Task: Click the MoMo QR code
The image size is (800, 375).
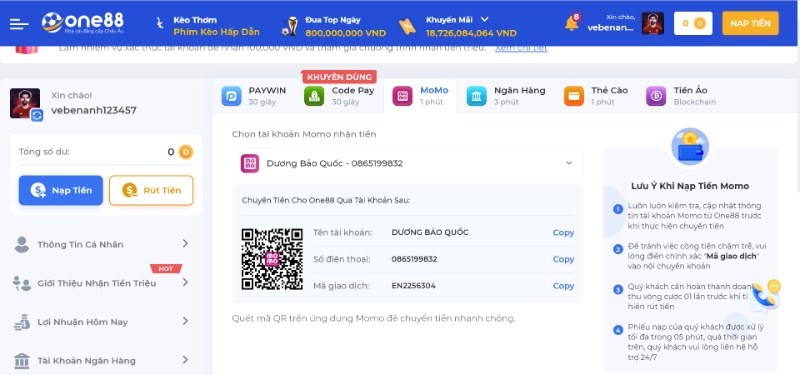Action: click(272, 259)
